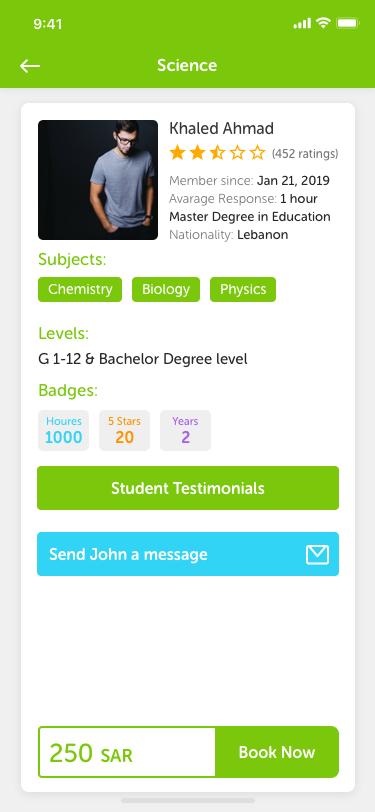Go back using the arrow icon

[x=30, y=66]
